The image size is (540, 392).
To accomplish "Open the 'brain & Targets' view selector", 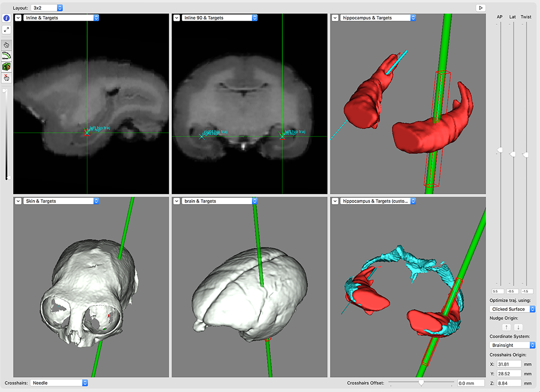I will pos(219,201).
